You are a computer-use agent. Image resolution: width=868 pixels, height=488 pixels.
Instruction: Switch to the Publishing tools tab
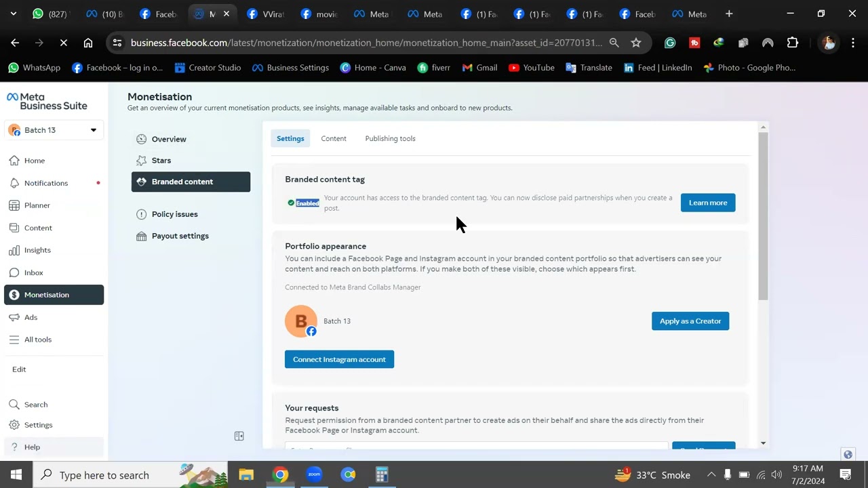point(390,138)
